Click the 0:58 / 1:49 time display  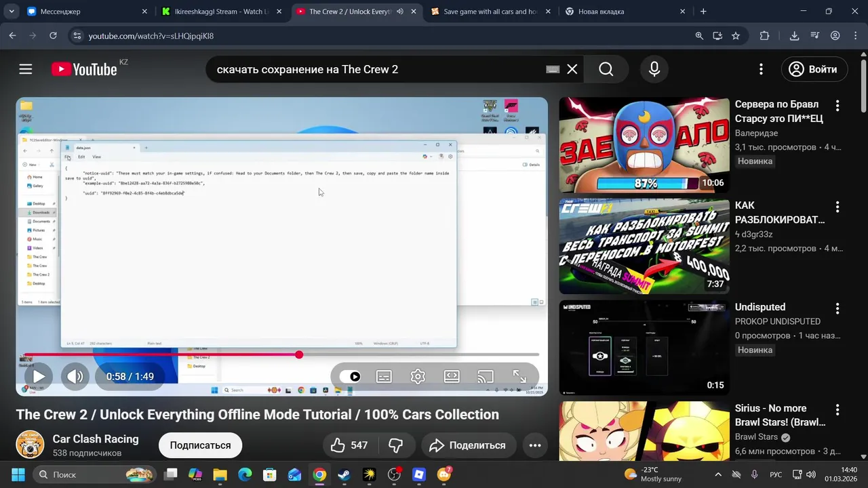point(130,376)
